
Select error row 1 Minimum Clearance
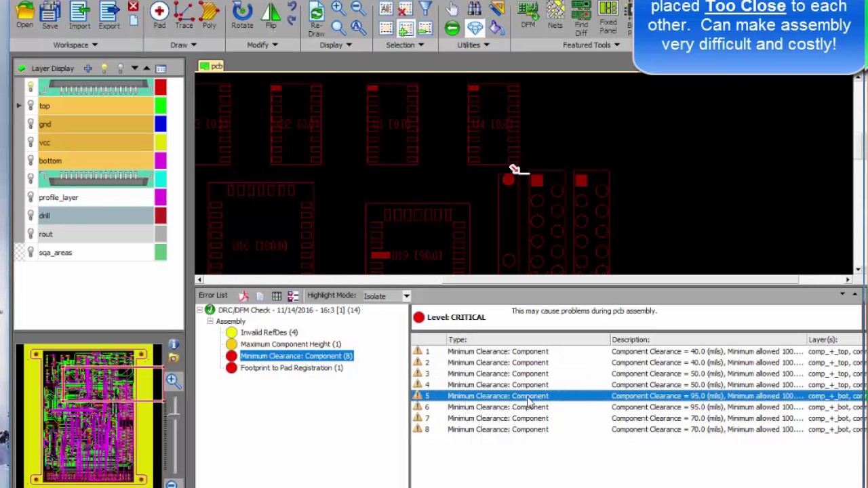(637, 351)
